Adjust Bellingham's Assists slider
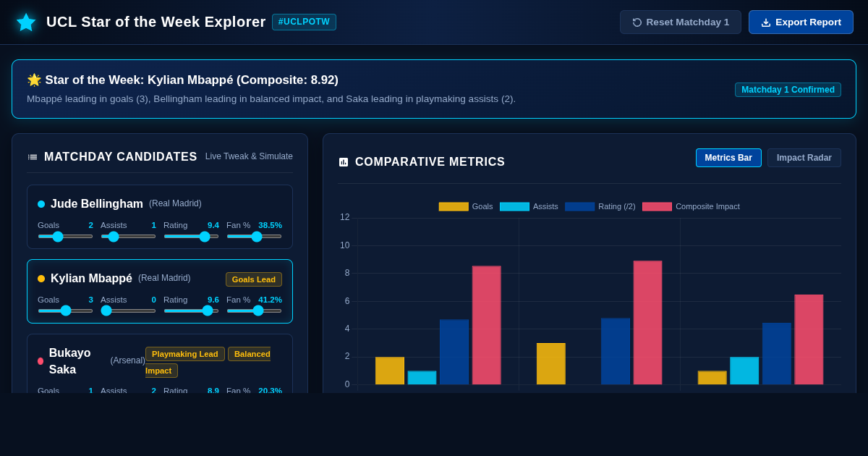Screen dimensions: 868x456 click(x=128, y=236)
